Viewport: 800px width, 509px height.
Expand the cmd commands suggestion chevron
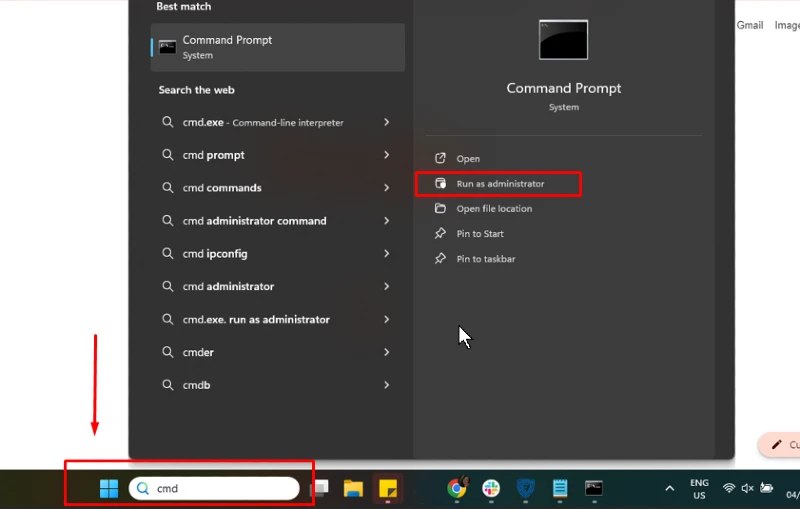click(387, 188)
